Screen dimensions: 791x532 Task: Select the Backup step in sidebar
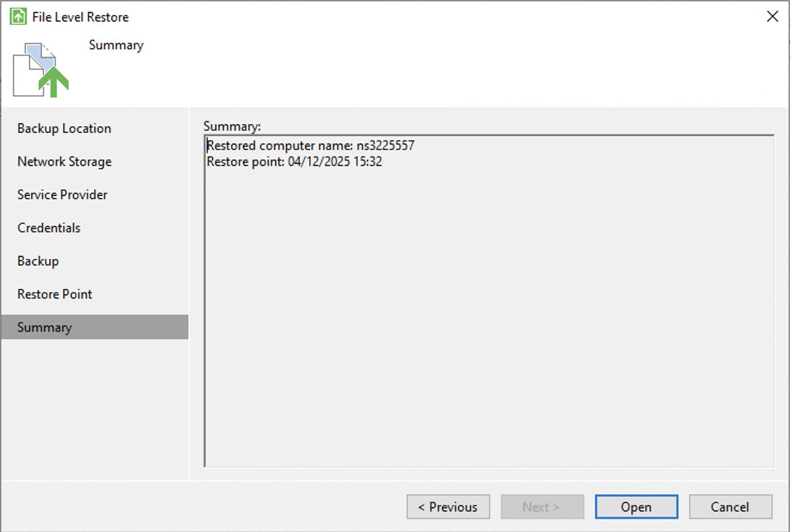tap(38, 261)
